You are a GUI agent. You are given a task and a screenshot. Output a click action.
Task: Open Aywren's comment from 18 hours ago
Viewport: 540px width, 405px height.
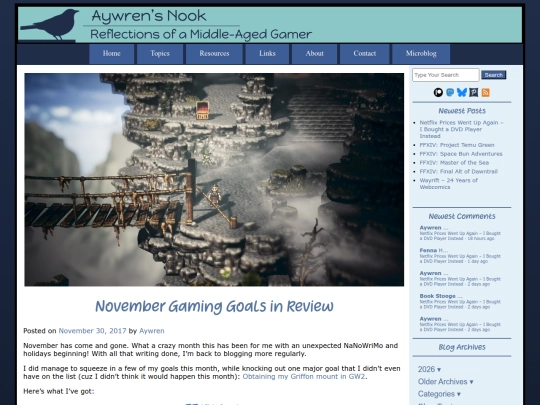point(460,233)
